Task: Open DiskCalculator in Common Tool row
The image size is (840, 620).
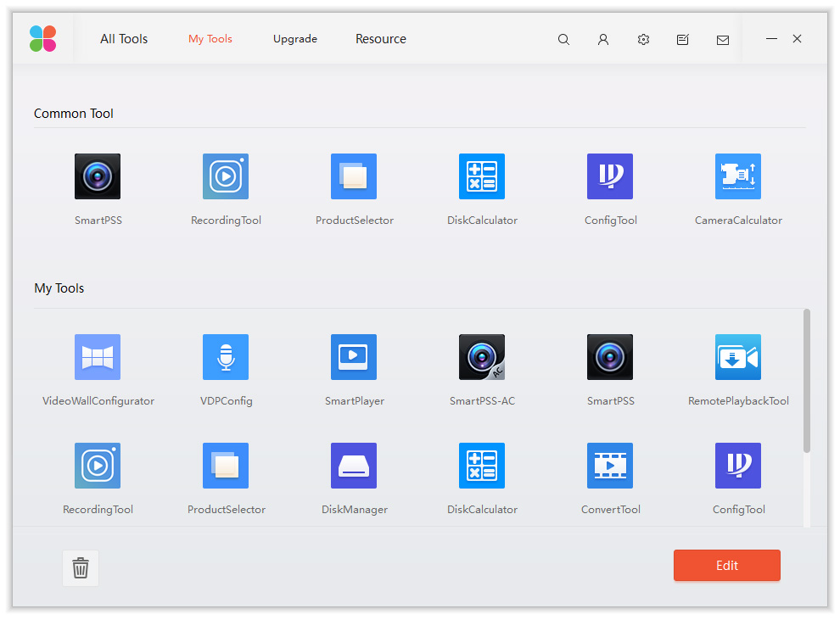Action: point(482,176)
